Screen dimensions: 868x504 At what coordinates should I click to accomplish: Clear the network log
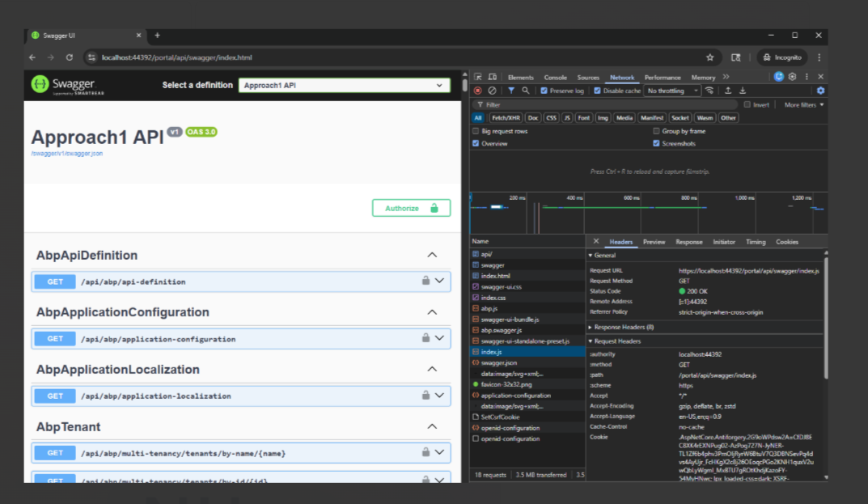point(492,91)
